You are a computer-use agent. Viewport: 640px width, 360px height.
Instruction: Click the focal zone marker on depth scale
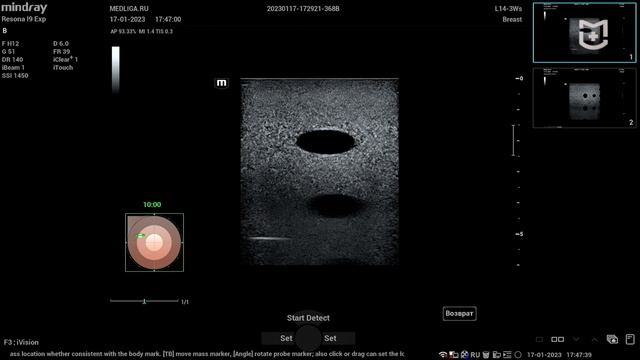tap(513, 140)
